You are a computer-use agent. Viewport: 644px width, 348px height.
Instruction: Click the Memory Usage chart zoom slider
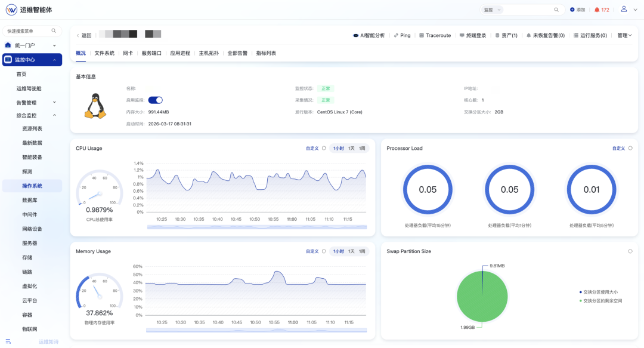256,330
